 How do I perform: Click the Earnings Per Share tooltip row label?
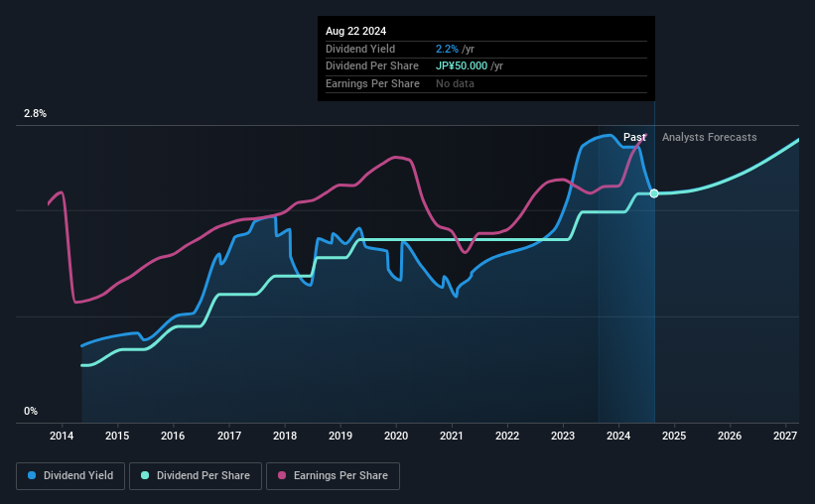[372, 83]
